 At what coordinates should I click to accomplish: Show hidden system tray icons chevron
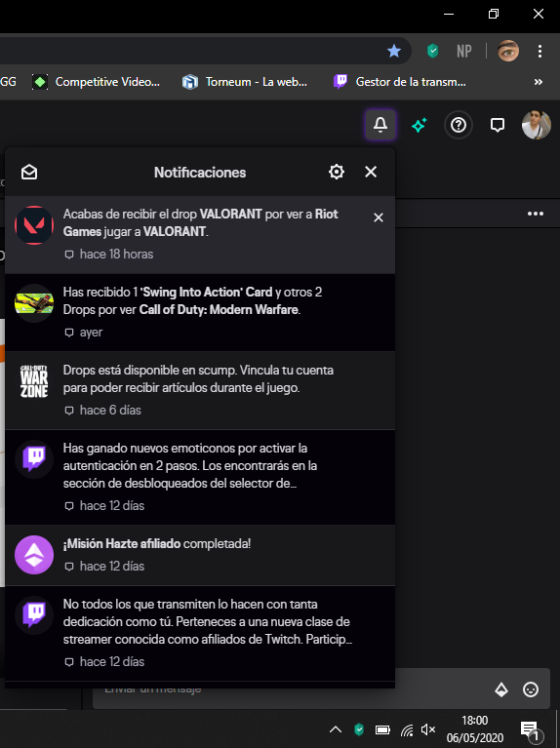(x=336, y=729)
